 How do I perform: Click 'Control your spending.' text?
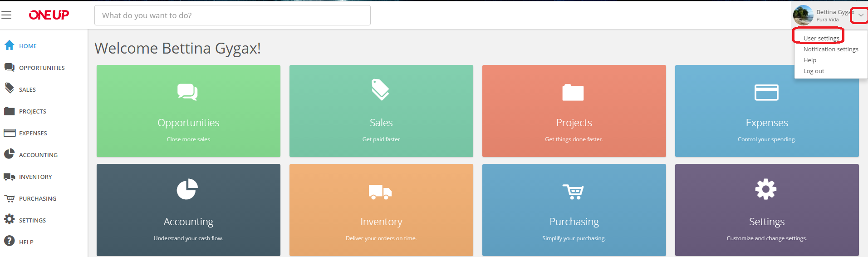pos(767,139)
